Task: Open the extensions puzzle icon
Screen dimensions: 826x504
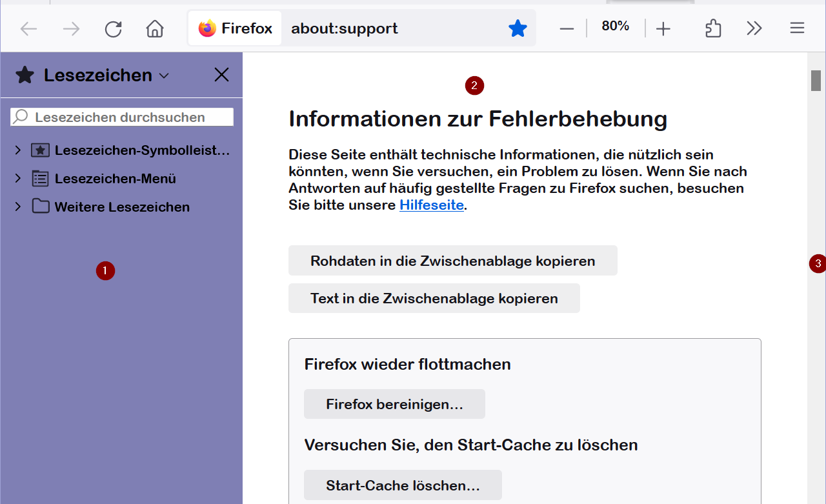Action: [x=713, y=28]
